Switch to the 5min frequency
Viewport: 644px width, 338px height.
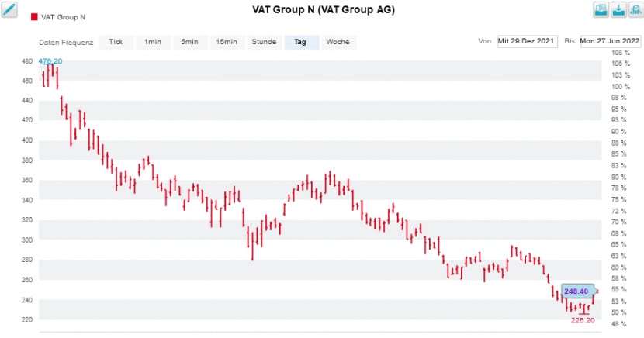[x=190, y=42]
